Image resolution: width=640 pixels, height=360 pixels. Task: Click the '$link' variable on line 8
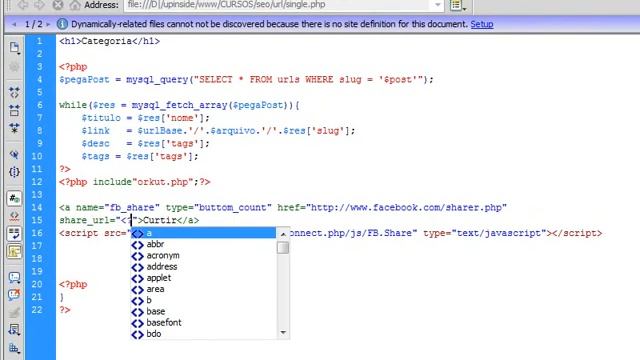pos(95,131)
